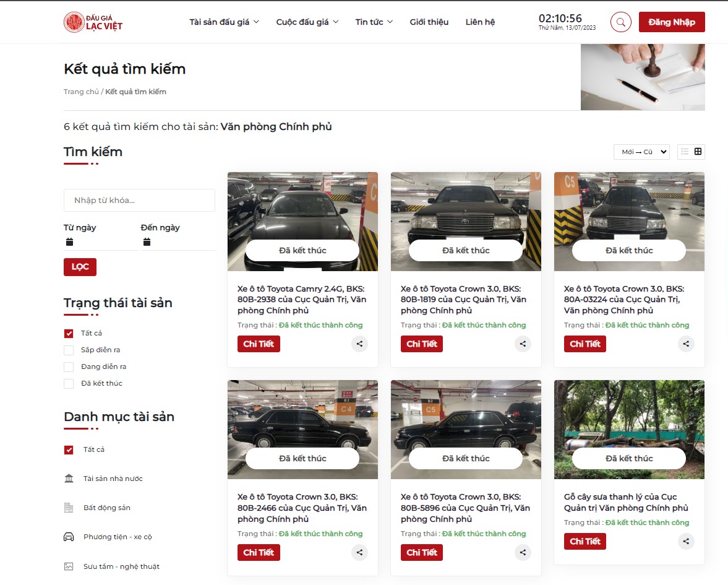728x585 pixels.
Task: Go to the Giới thiệu page
Action: pos(429,22)
